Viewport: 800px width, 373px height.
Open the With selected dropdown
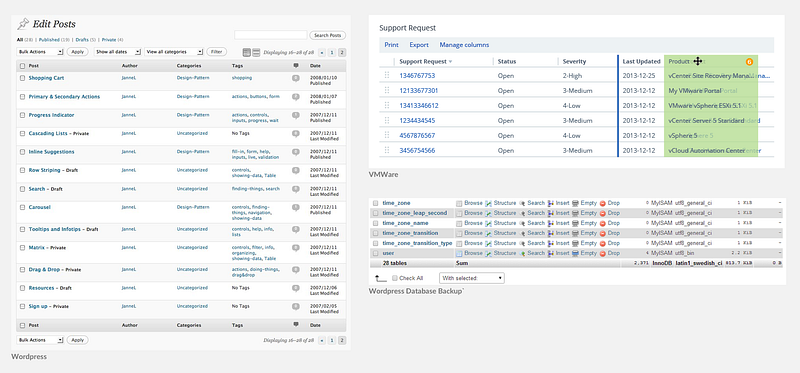472,278
